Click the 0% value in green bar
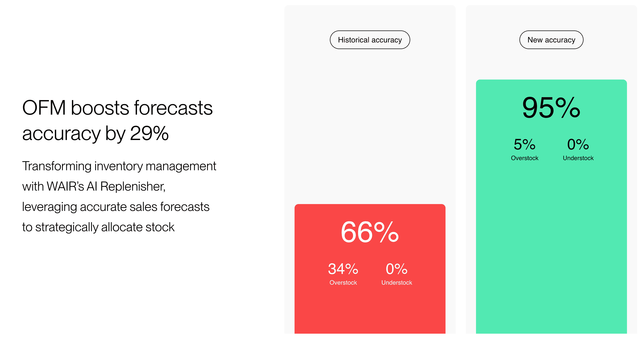This screenshot has width=644, height=339. 578,144
